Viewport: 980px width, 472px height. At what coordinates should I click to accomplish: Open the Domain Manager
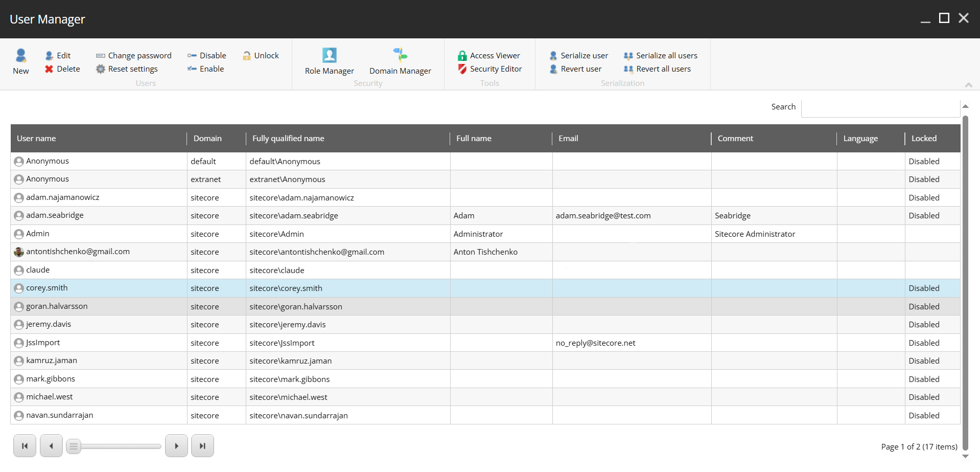400,61
